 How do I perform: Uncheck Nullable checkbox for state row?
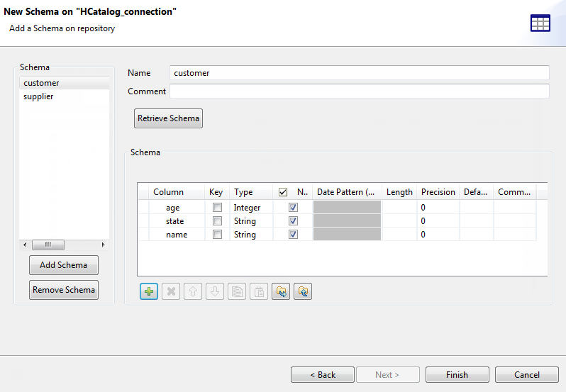pos(293,221)
